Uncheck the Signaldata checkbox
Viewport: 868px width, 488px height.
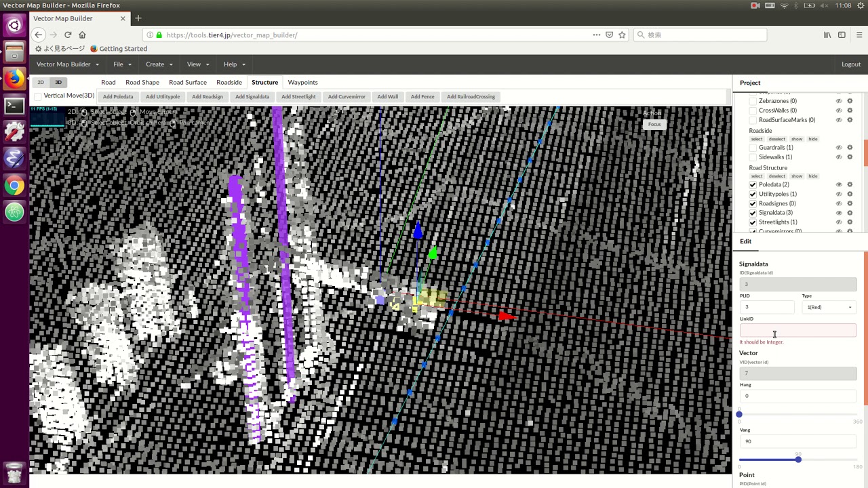(x=753, y=213)
